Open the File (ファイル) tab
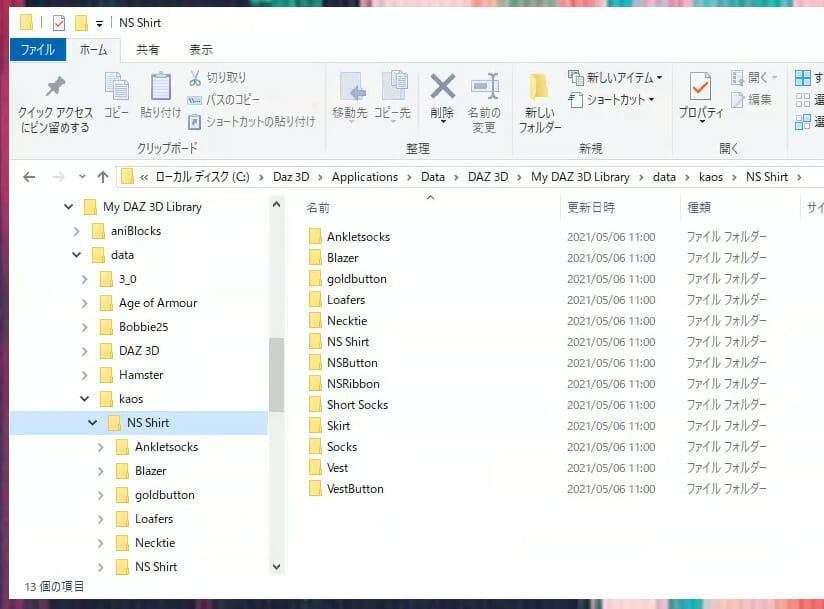 (38, 50)
